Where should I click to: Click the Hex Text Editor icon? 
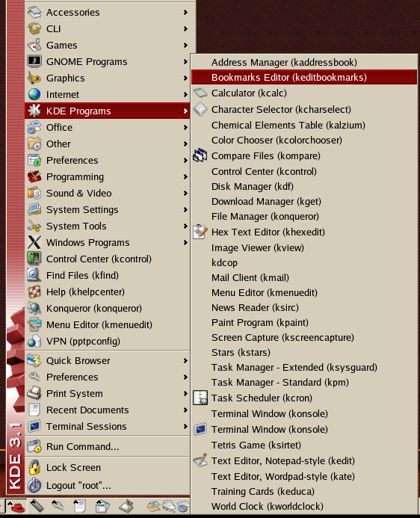click(200, 232)
